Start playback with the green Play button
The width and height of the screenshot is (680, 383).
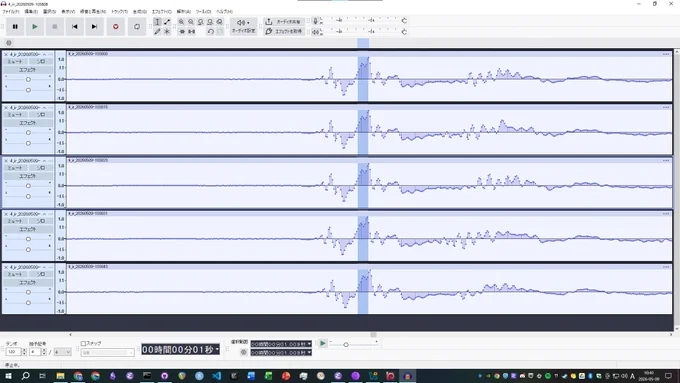coord(35,26)
